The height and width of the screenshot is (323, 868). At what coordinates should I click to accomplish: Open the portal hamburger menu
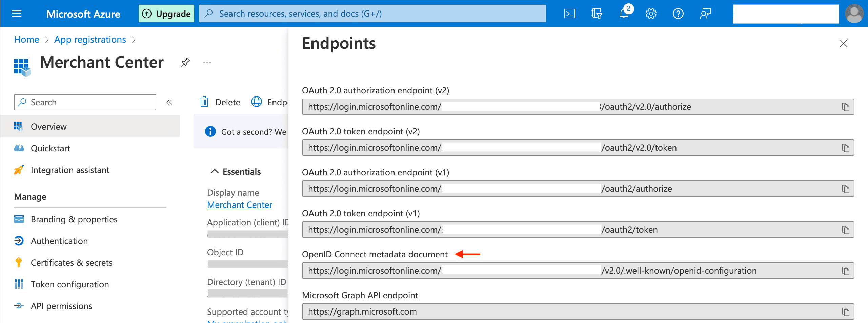click(x=17, y=14)
